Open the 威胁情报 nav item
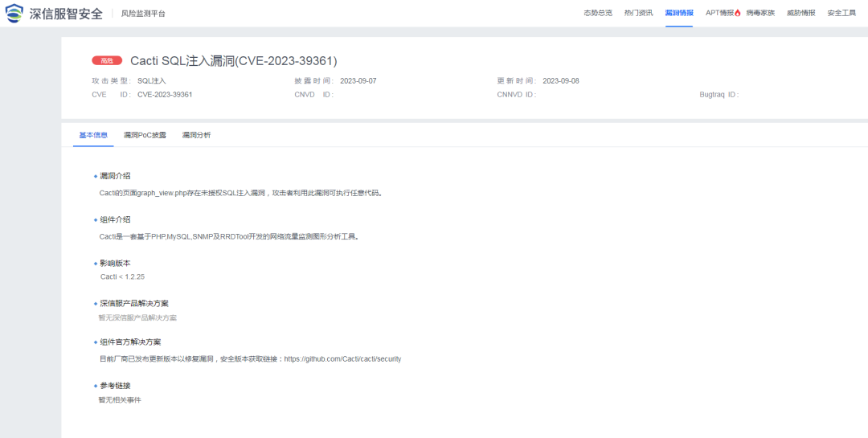The image size is (868, 438). tap(800, 14)
